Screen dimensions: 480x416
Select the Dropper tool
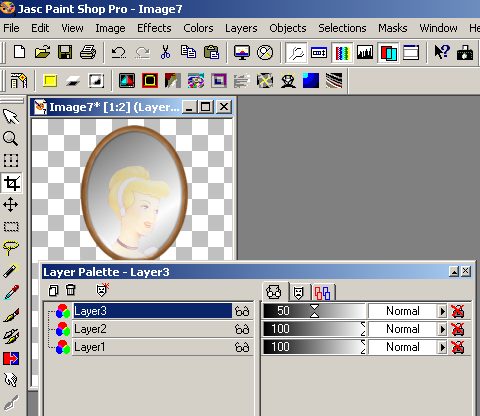11,292
